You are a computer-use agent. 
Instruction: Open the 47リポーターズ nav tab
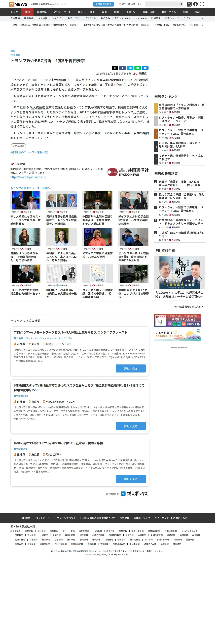[x=62, y=12]
